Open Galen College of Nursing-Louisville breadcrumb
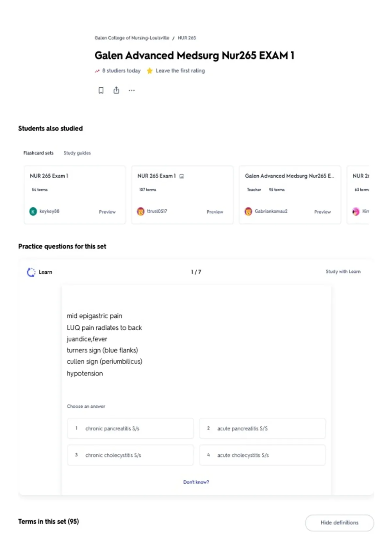Viewport: 392px width, 556px height. coord(132,38)
